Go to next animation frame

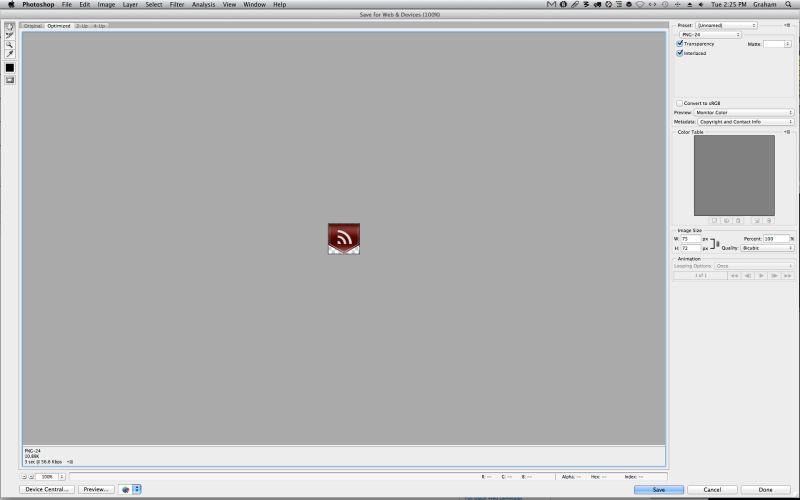pos(774,276)
